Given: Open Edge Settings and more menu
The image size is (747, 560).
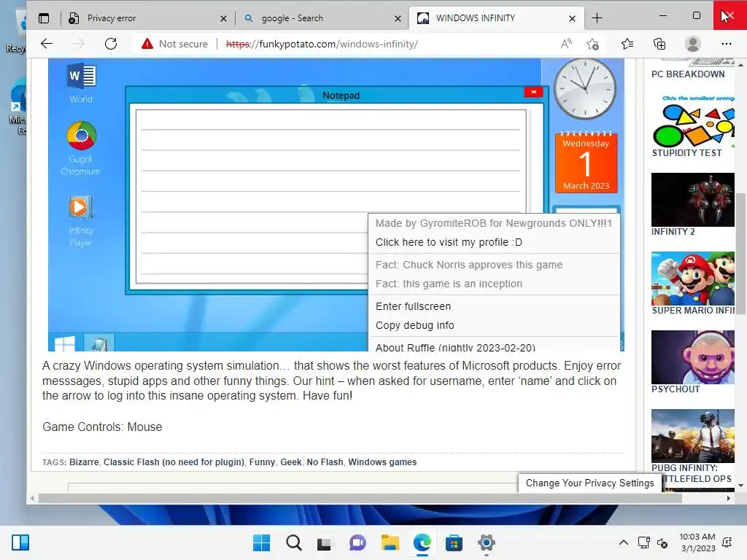Looking at the screenshot, I should [x=726, y=44].
